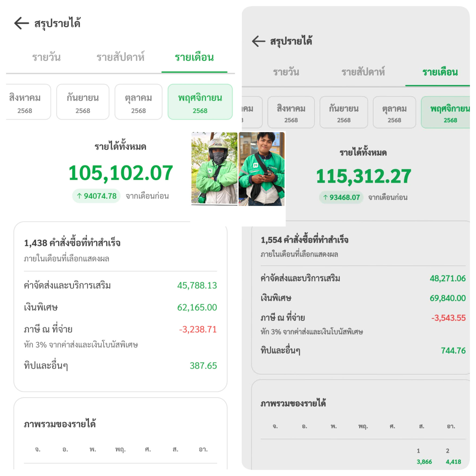
Task: Select calendar day 2 with 4,418
Action: point(453,456)
